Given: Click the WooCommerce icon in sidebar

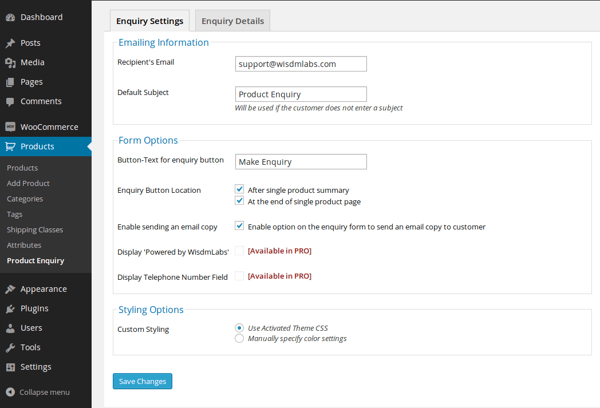Looking at the screenshot, I should [x=10, y=127].
